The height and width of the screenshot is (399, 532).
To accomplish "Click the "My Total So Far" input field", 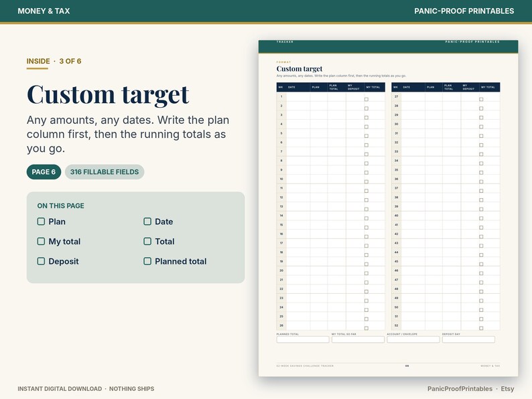I will pyautogui.click(x=358, y=339).
